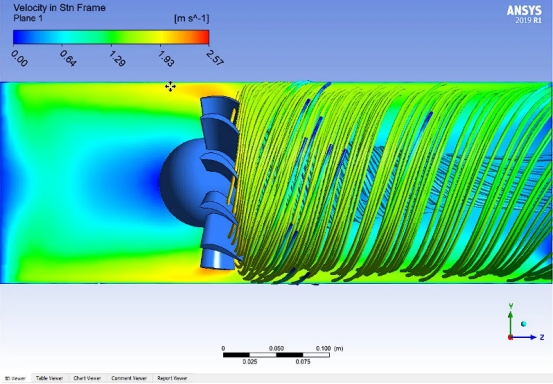Select the 3D Viewer tab
Screen dimensions: 553x384
tap(15, 378)
